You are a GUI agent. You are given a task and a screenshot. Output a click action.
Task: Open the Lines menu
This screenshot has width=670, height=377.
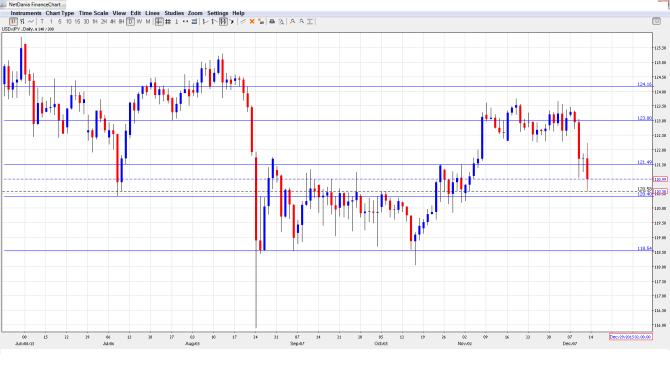152,13
